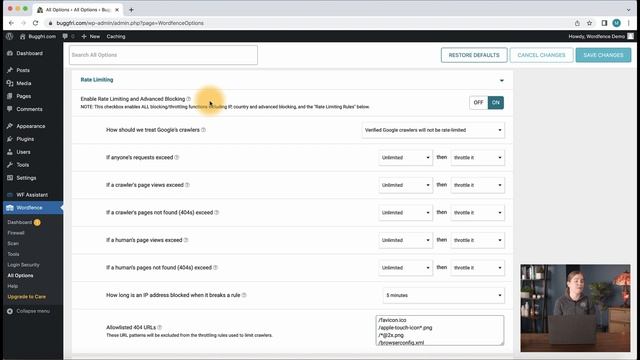Open human's 404s limit dropdown
The image size is (640, 360).
pyautogui.click(x=405, y=268)
